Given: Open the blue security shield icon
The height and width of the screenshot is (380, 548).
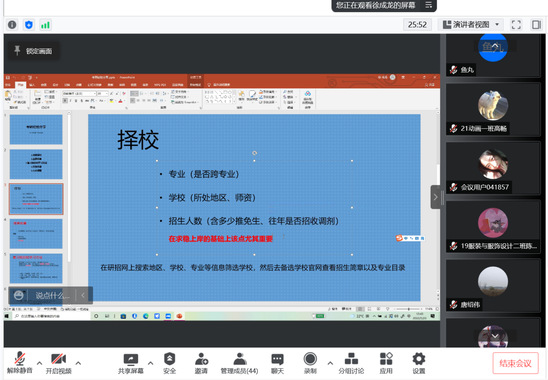Looking at the screenshot, I should click(x=29, y=25).
